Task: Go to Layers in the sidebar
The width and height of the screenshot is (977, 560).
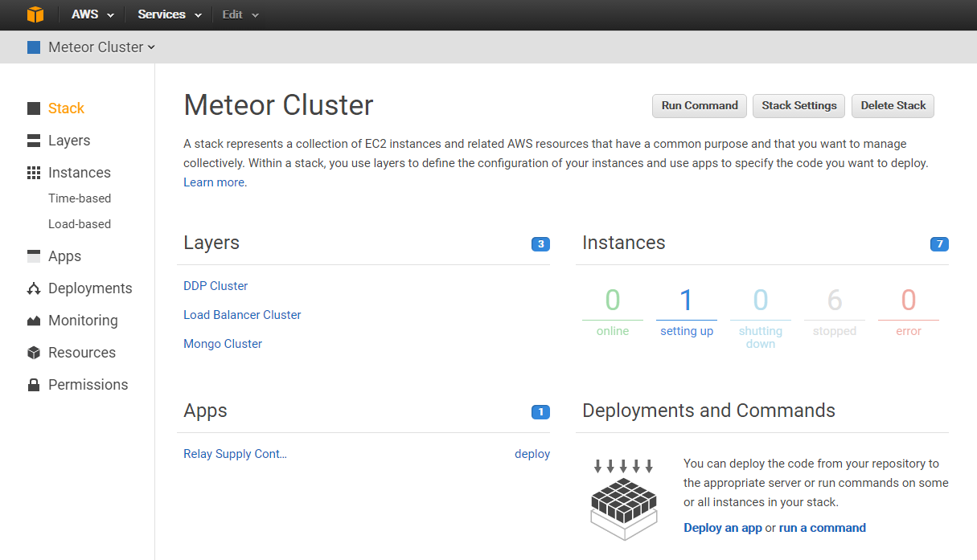Action: pyautogui.click(x=69, y=141)
